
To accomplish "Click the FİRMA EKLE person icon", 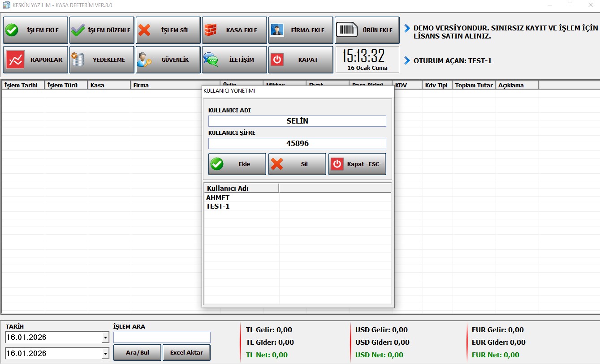I will 277,30.
